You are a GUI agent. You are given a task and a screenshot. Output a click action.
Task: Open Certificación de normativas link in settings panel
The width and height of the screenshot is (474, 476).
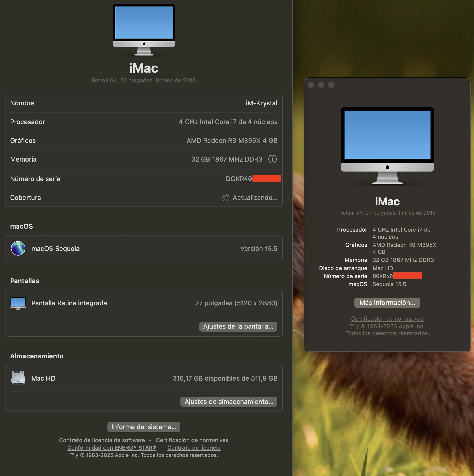(x=192, y=440)
